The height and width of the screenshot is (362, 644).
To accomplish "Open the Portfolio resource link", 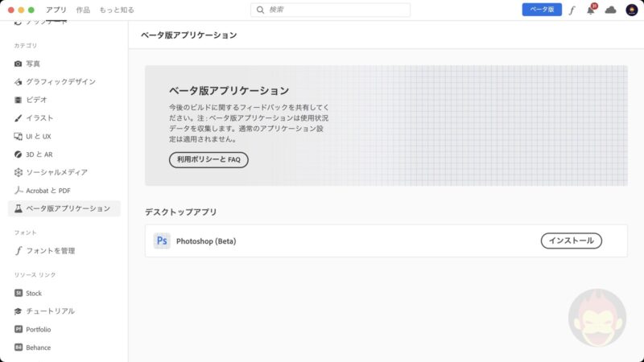I will tap(38, 329).
